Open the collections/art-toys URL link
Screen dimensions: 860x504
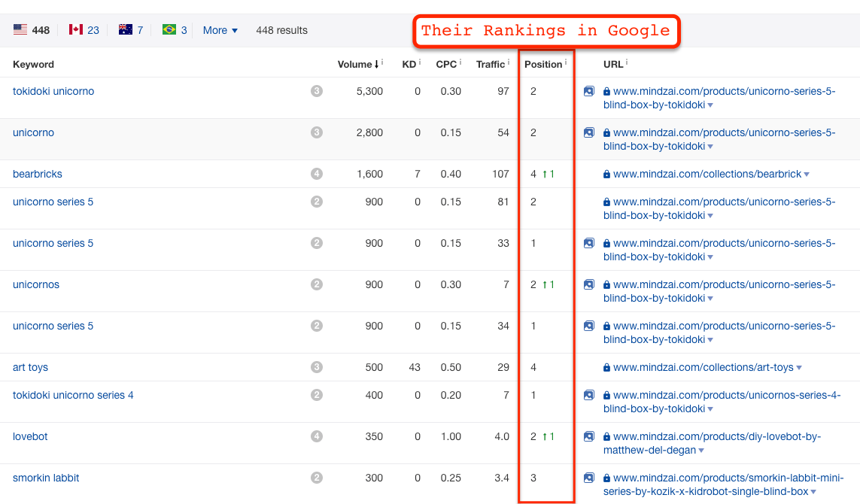point(703,367)
